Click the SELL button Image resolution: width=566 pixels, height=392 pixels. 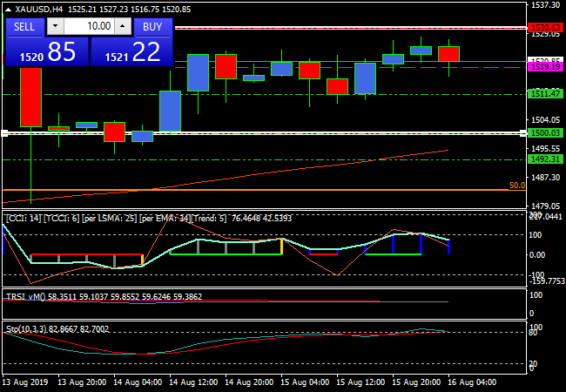coord(24,26)
